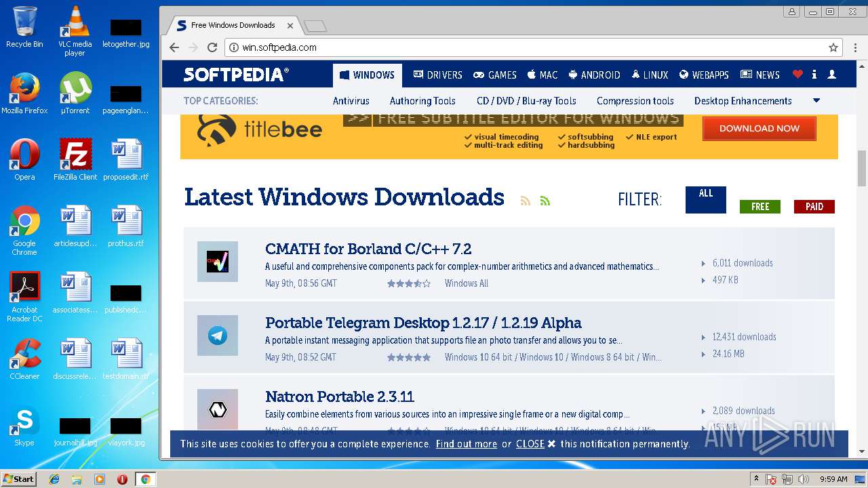This screenshot has height=488, width=868.
Task: Expand more top categories dropdown arrow
Action: (816, 100)
